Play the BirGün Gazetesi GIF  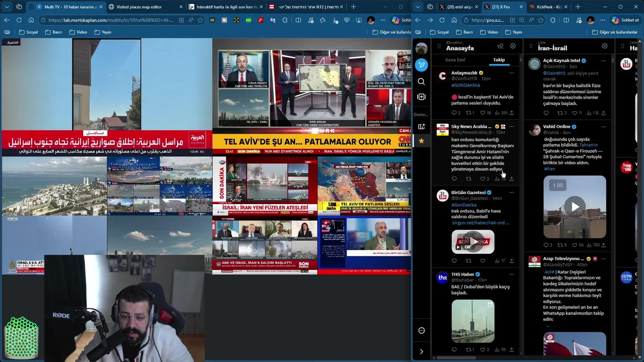473,242
